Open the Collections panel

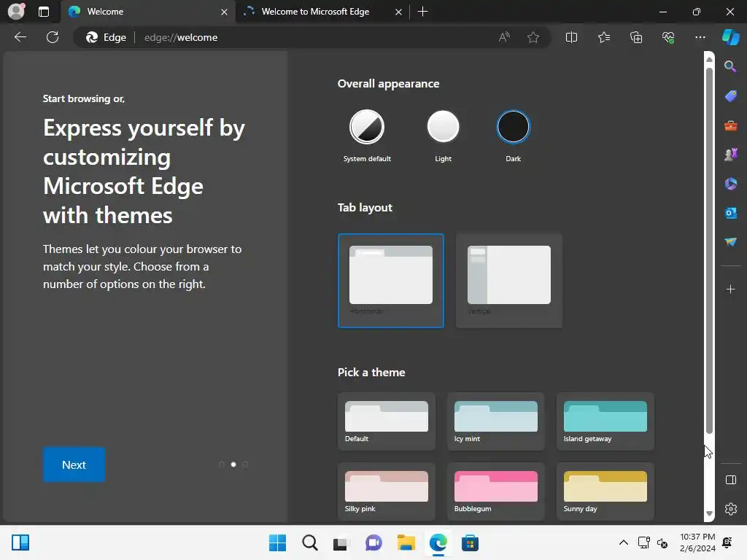click(636, 37)
